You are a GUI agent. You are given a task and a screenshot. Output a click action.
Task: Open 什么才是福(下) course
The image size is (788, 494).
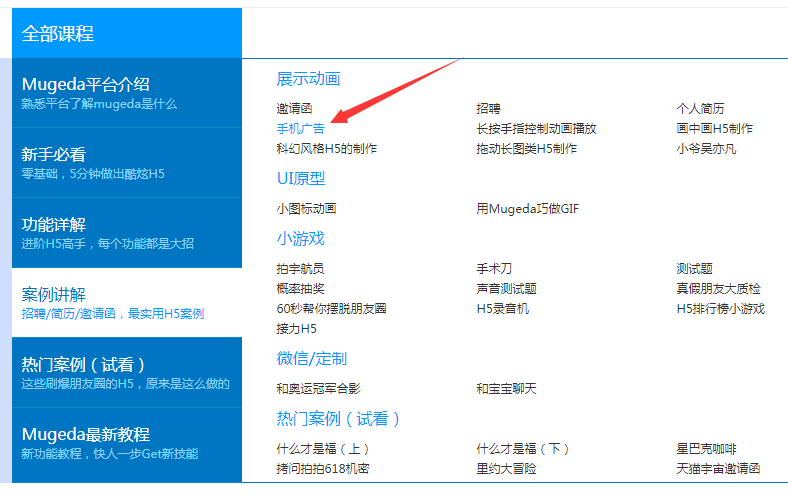(x=523, y=449)
